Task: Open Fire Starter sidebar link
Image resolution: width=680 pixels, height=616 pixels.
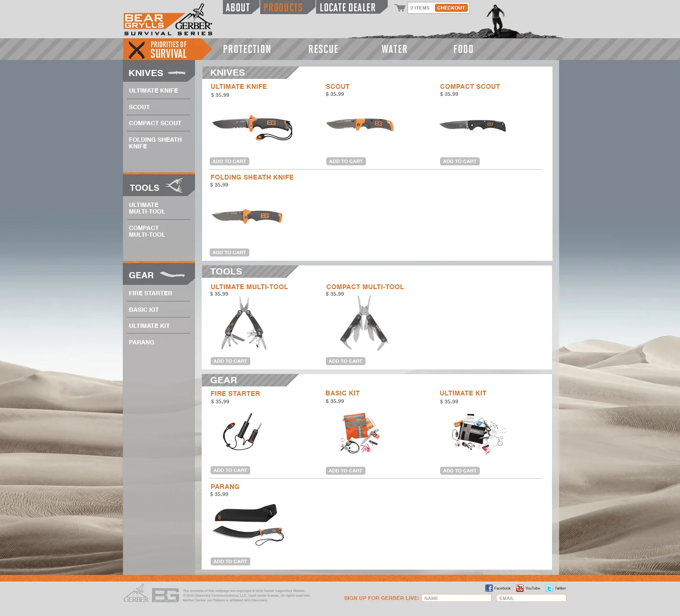Action: point(151,293)
